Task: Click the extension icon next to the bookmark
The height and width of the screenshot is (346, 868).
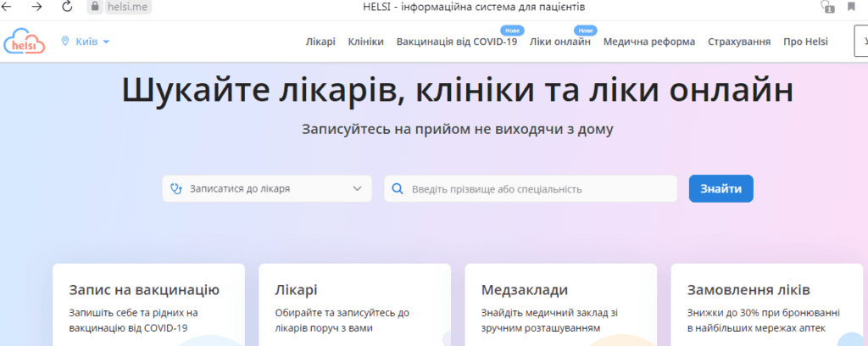Action: pyautogui.click(x=827, y=7)
